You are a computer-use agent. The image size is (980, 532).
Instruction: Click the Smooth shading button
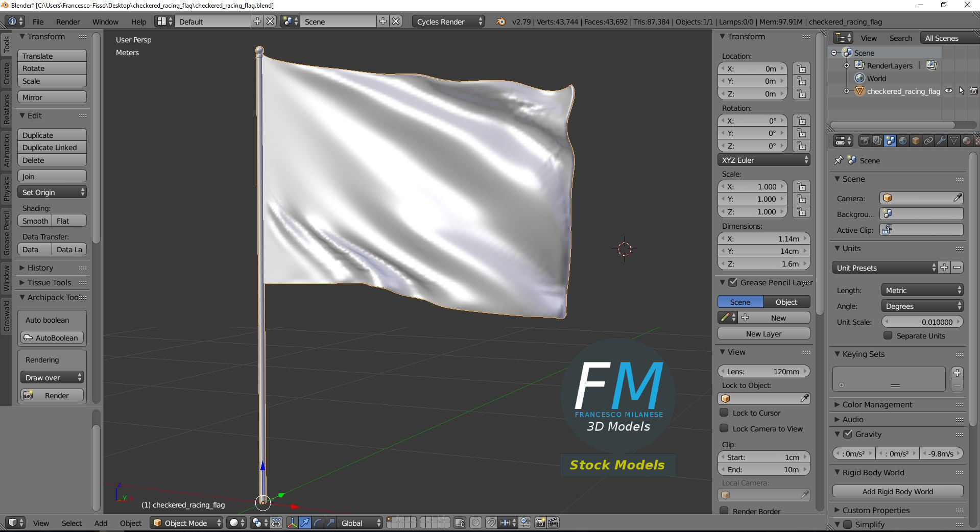(35, 221)
